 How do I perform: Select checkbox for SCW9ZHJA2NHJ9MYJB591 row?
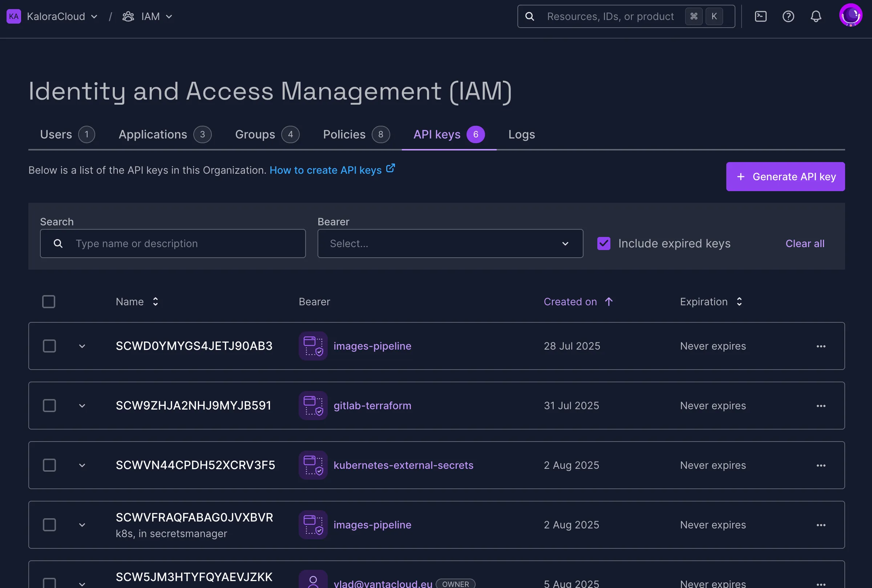coord(49,406)
